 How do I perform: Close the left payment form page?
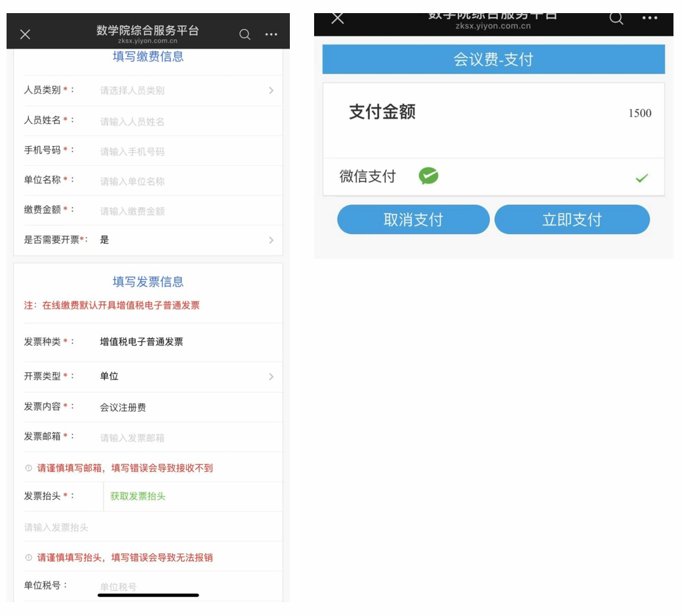click(x=25, y=35)
